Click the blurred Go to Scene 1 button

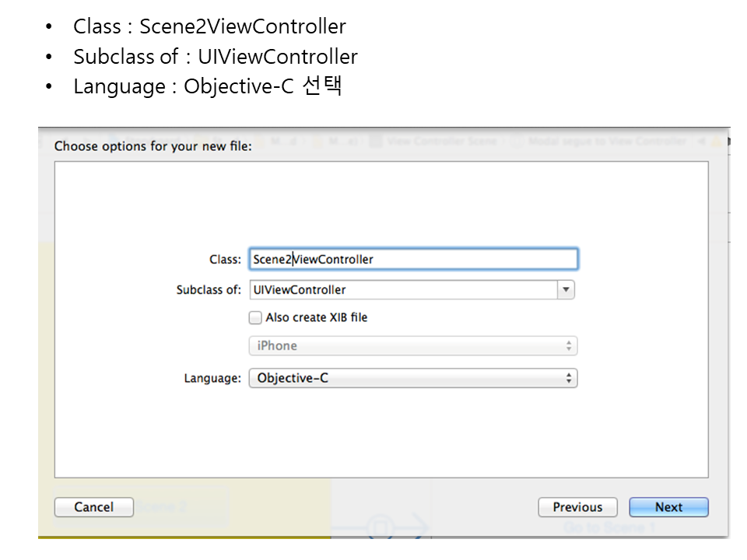pyautogui.click(x=608, y=528)
